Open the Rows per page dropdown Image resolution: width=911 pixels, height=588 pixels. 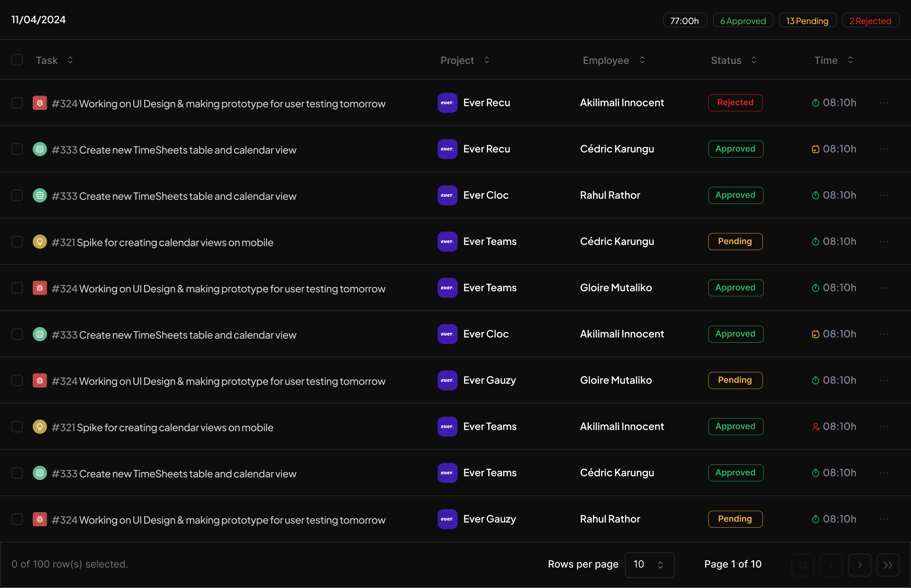tap(649, 565)
